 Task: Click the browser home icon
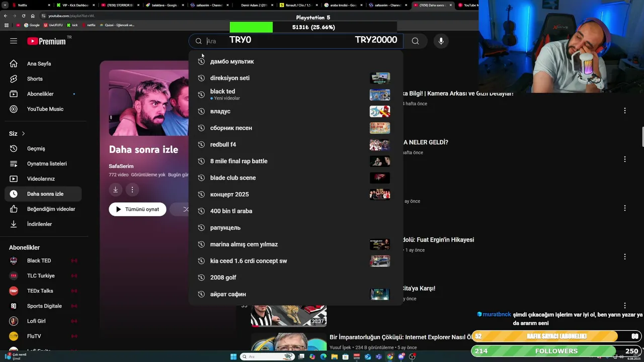point(33,16)
